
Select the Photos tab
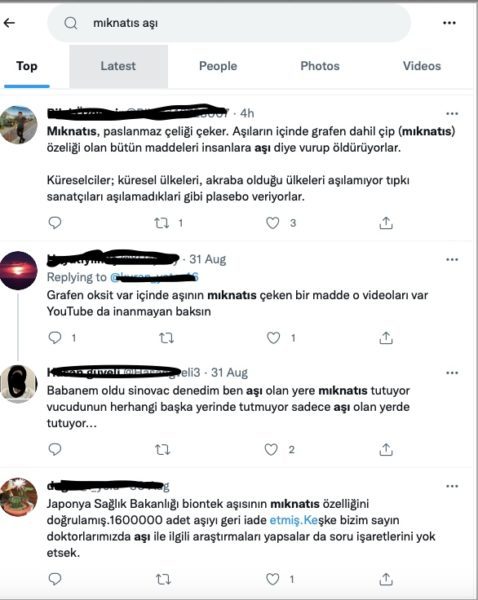pos(320,66)
